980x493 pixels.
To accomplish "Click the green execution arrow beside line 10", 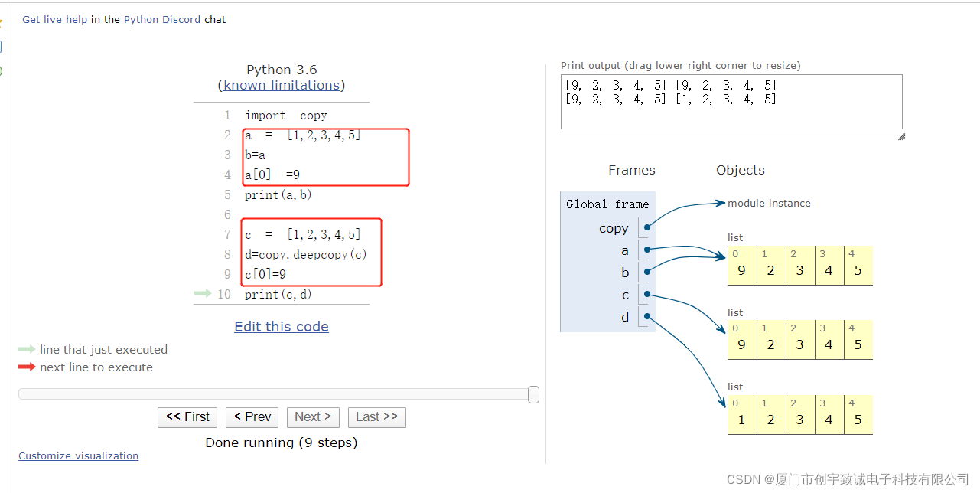I will point(202,294).
